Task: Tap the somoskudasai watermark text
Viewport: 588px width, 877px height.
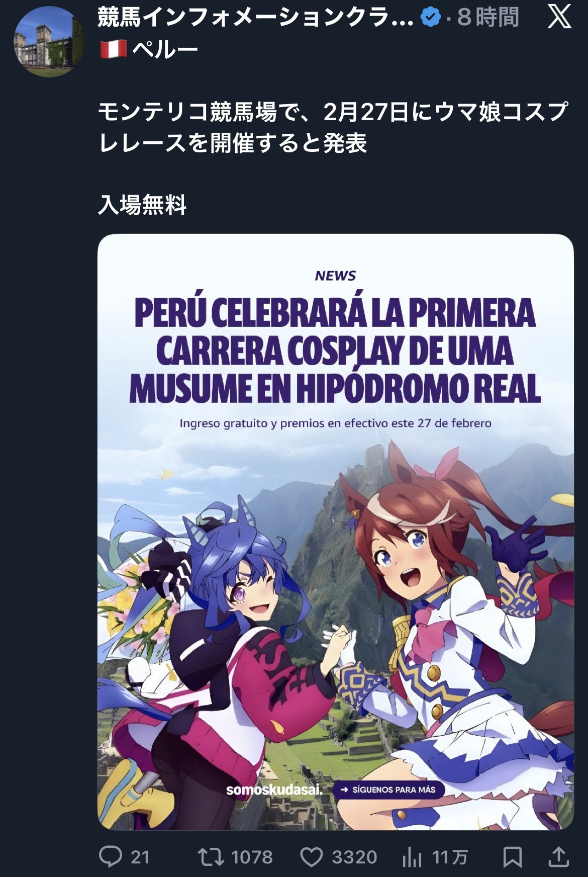Action: [x=274, y=790]
